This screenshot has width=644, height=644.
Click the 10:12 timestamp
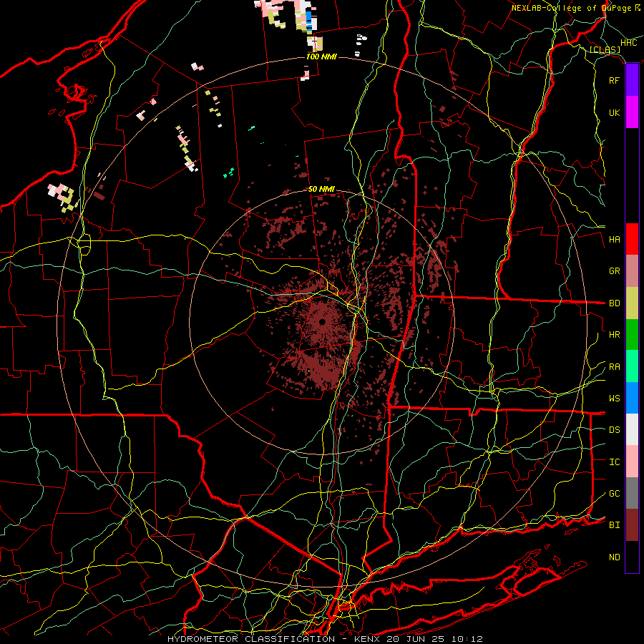click(467, 639)
